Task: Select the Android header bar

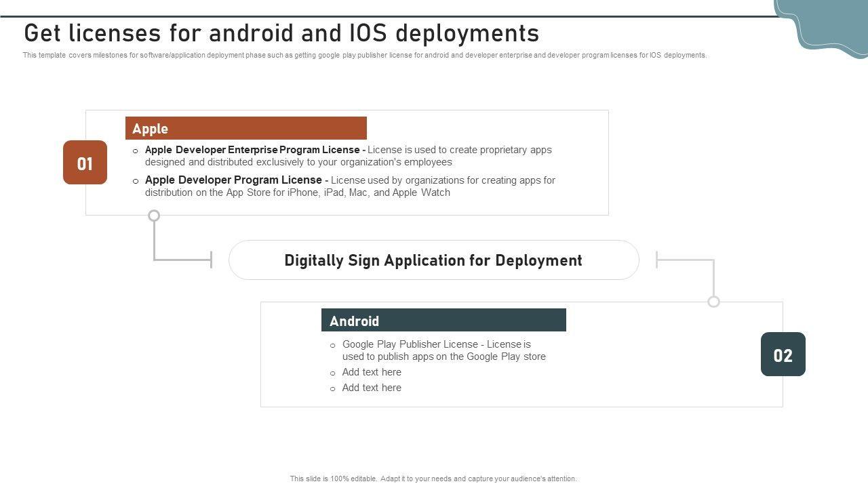Action: pyautogui.click(x=443, y=320)
